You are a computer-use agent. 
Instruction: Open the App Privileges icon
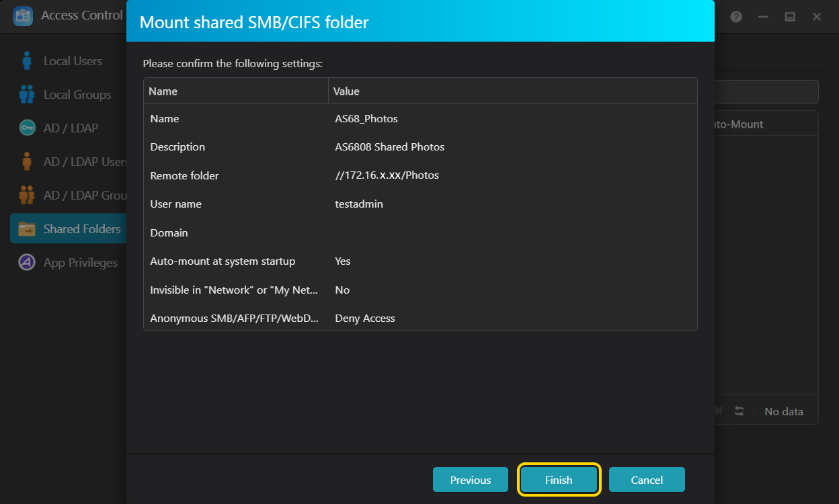click(x=27, y=263)
